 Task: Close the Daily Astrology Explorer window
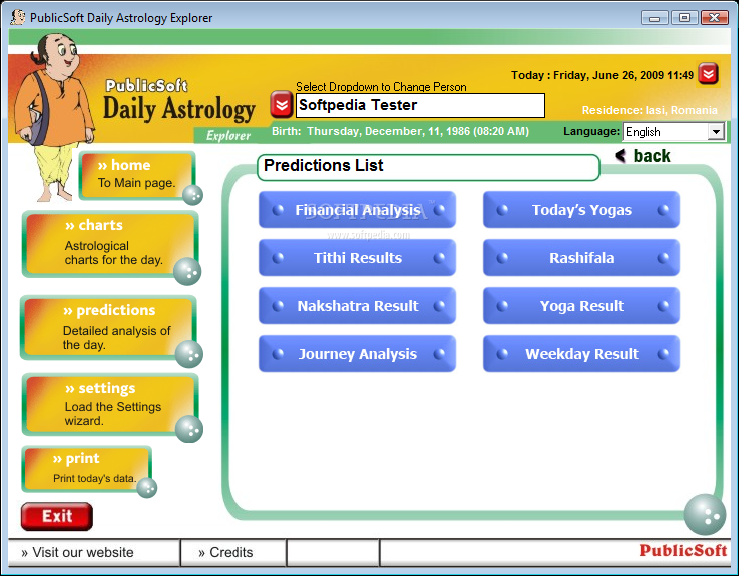714,18
